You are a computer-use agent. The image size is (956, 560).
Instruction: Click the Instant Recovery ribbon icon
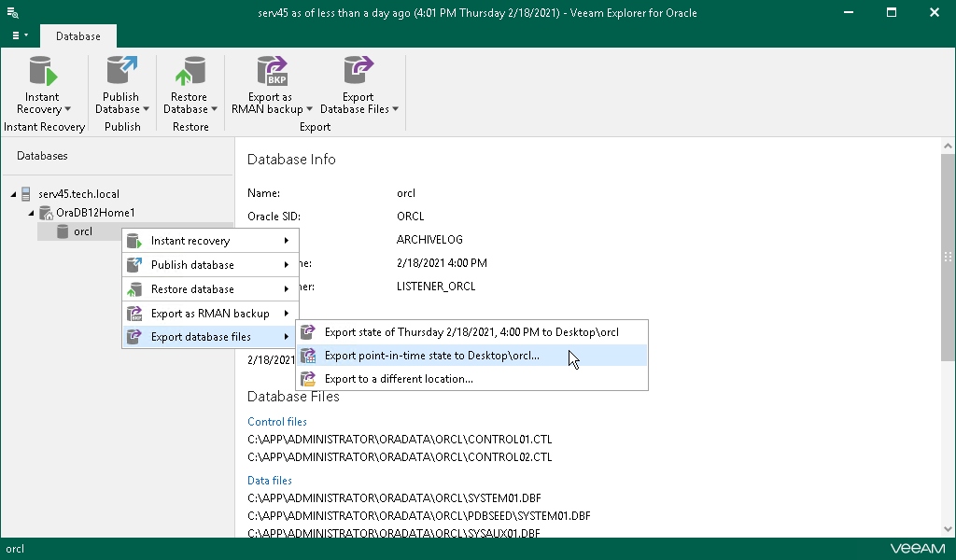pos(43,71)
